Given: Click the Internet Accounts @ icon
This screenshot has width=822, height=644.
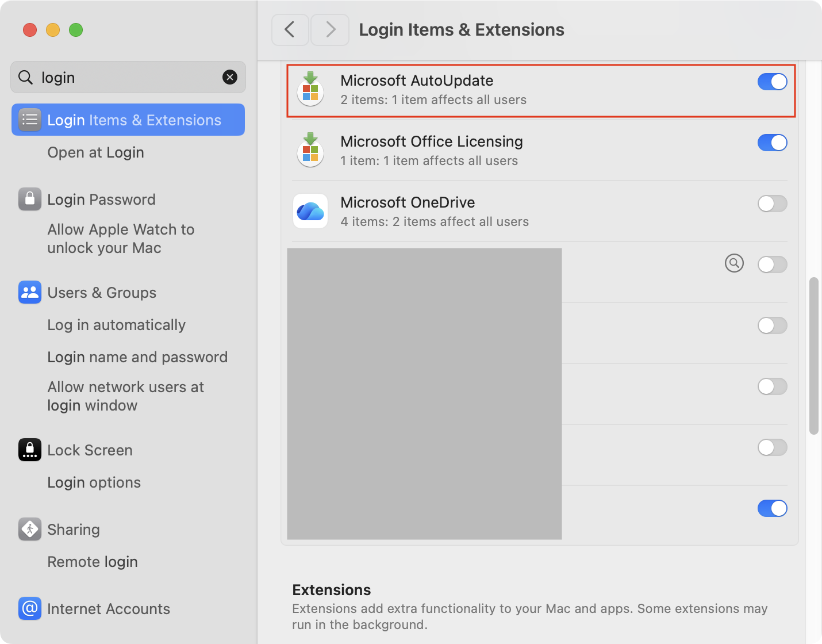Looking at the screenshot, I should tap(30, 608).
